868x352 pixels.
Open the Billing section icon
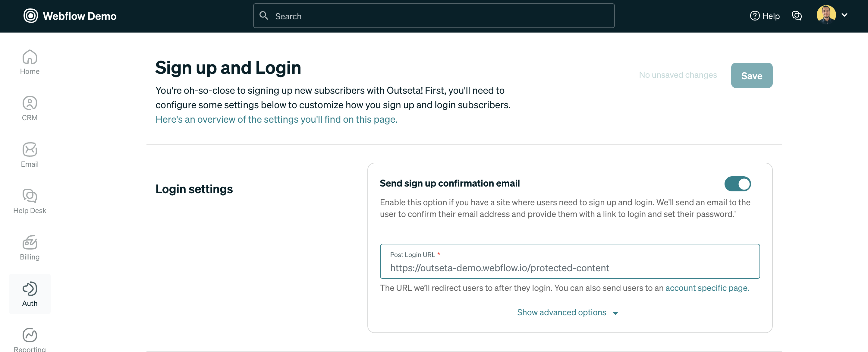click(30, 247)
